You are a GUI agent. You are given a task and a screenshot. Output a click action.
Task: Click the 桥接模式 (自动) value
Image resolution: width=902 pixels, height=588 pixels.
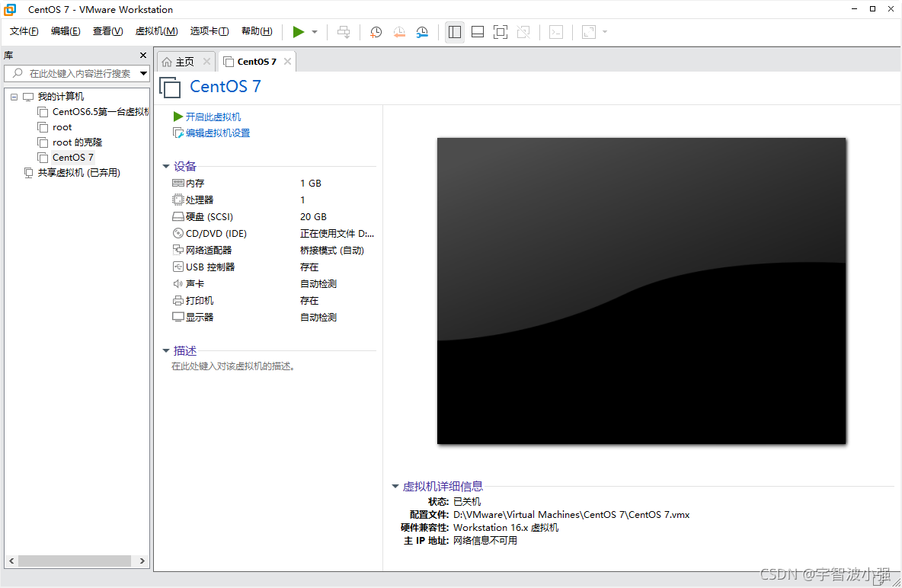click(332, 251)
